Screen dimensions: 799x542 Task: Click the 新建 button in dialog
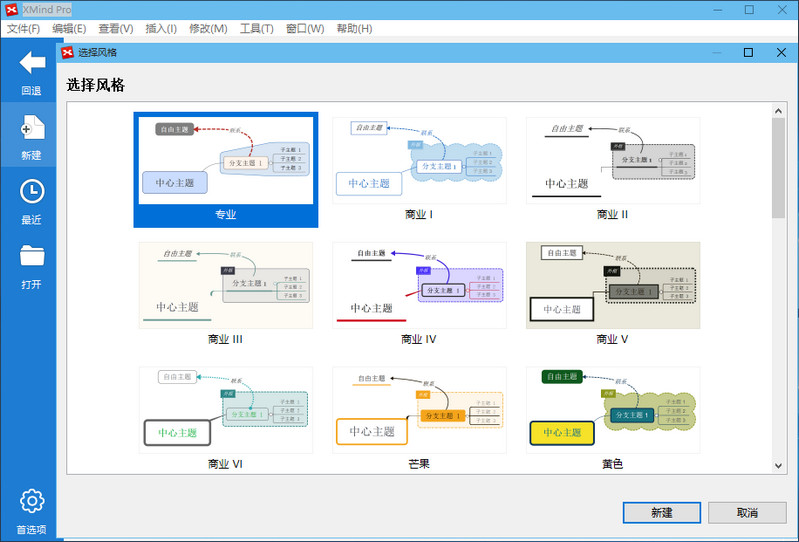click(661, 512)
